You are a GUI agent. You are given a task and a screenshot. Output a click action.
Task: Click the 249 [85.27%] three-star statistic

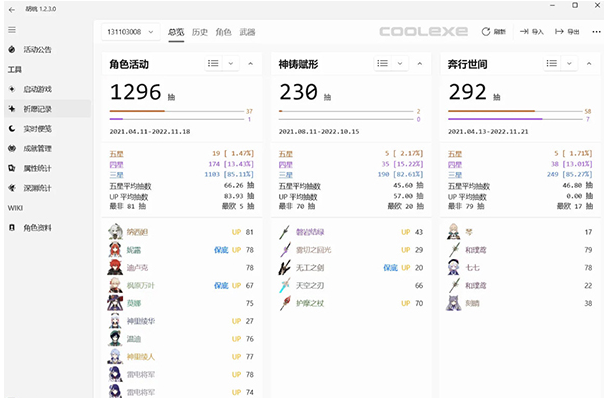(569, 175)
